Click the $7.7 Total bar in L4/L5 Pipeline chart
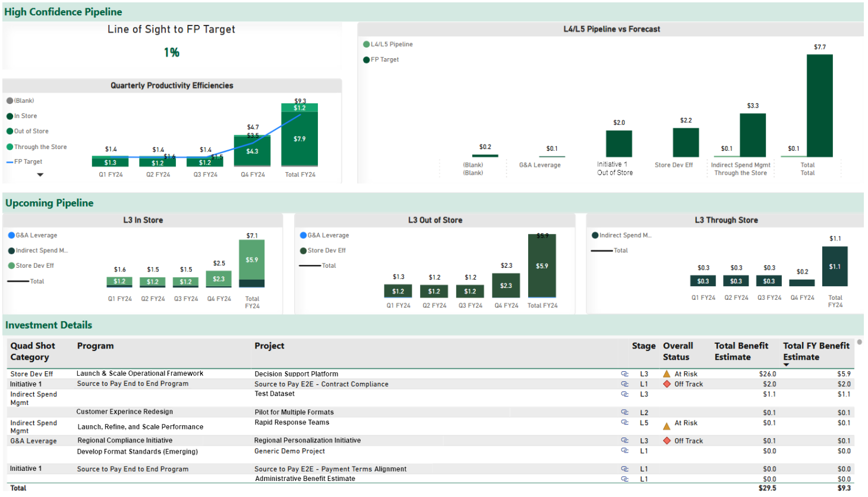The width and height of the screenshot is (868, 497). point(819,106)
